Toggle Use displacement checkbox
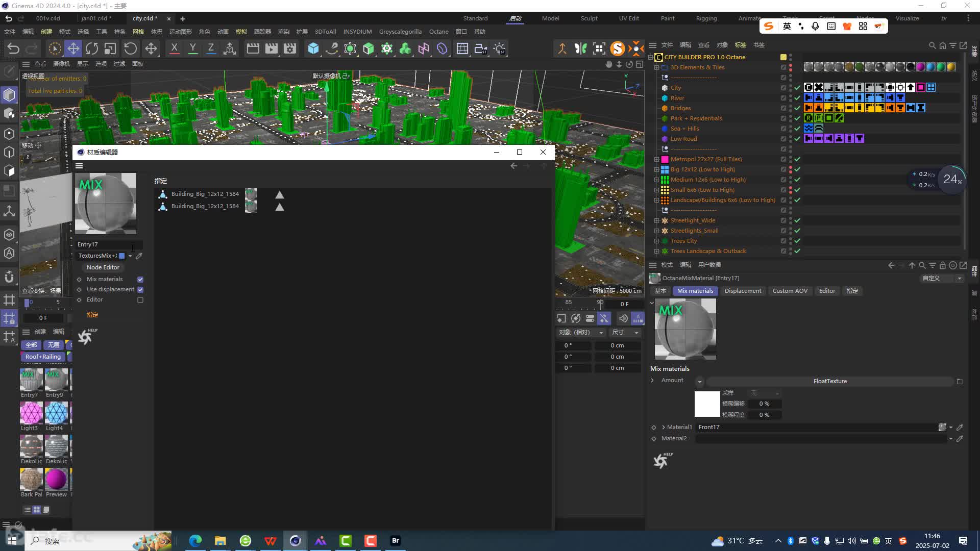 140,290
